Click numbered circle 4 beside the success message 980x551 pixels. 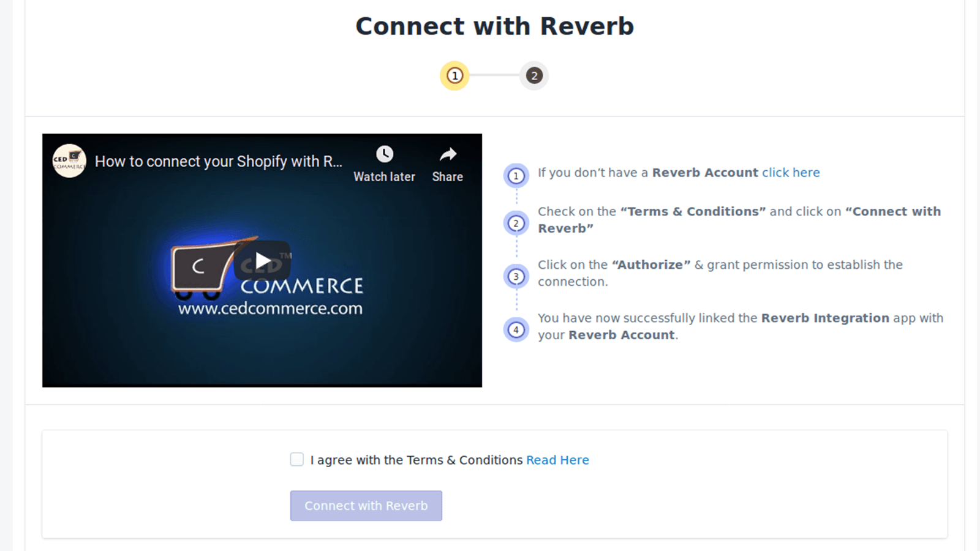tap(516, 329)
